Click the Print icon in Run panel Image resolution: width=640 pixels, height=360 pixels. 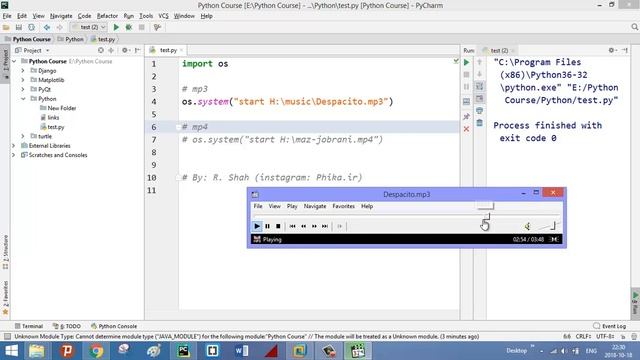[x=480, y=111]
